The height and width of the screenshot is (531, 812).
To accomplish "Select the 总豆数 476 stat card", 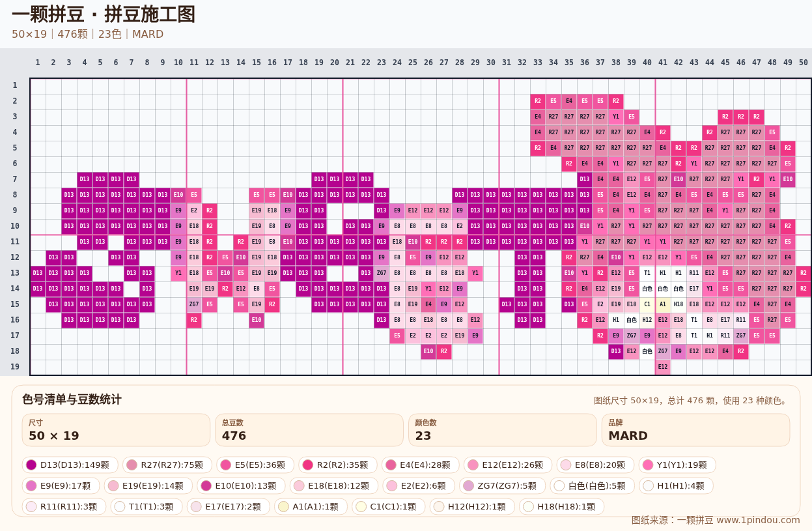I will (309, 430).
